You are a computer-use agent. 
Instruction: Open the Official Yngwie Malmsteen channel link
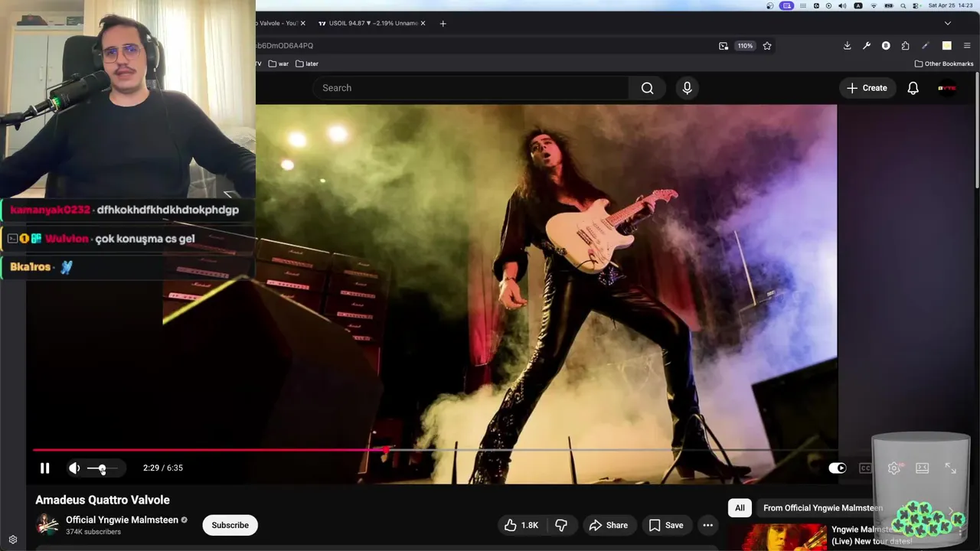pyautogui.click(x=122, y=520)
